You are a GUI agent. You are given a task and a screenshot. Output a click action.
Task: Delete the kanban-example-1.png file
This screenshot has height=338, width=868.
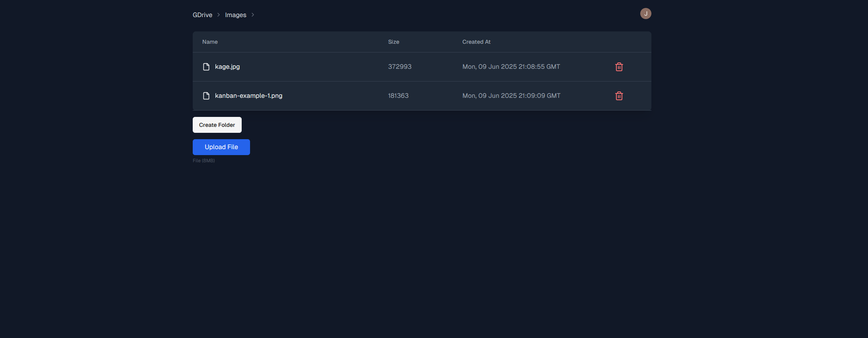[x=619, y=96]
